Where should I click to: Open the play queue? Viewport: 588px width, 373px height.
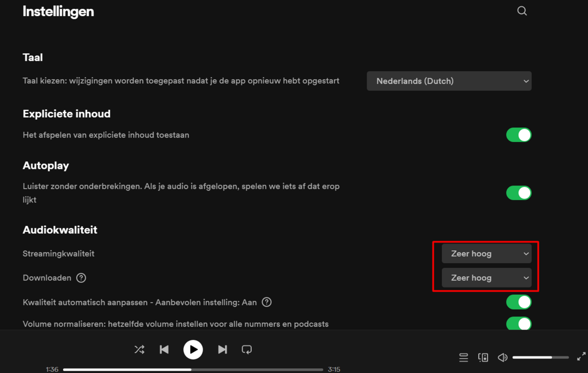(x=463, y=357)
